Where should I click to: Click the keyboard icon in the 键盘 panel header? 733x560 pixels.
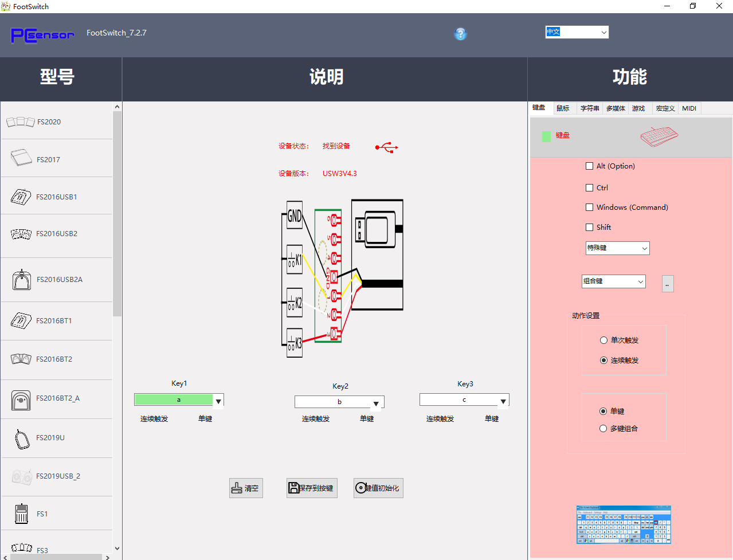pyautogui.click(x=658, y=137)
